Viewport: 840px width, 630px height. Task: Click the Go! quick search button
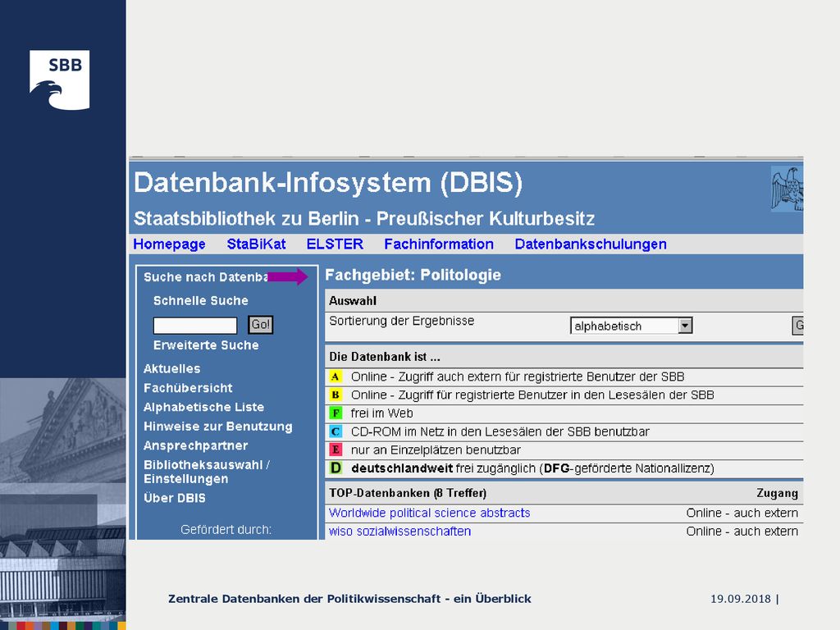(x=260, y=325)
